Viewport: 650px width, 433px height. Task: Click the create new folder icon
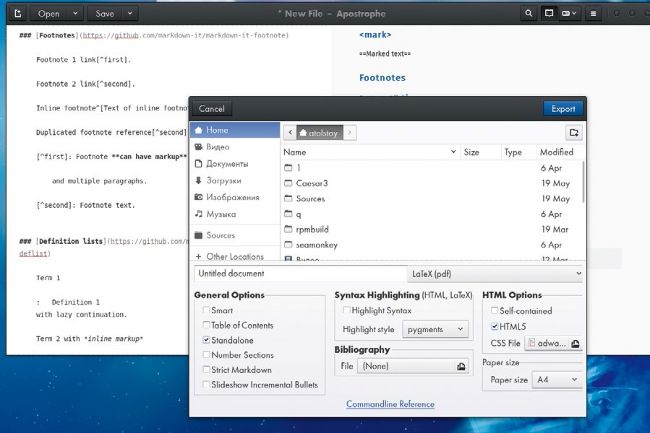pos(573,132)
